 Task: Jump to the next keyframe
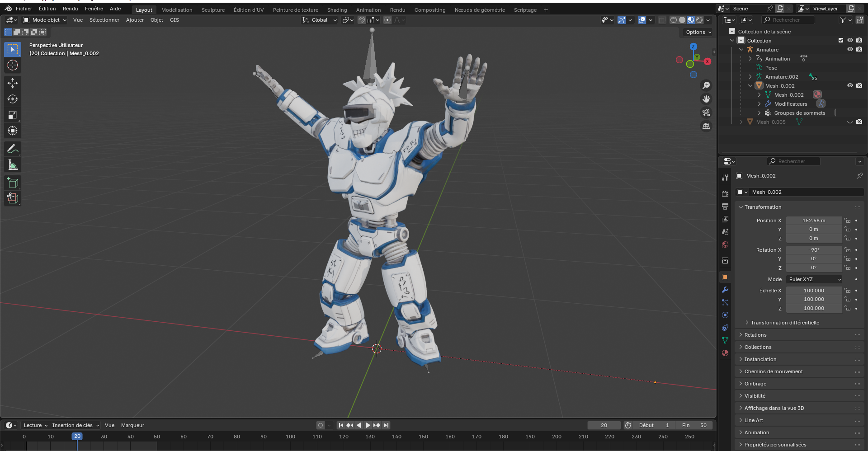377,425
